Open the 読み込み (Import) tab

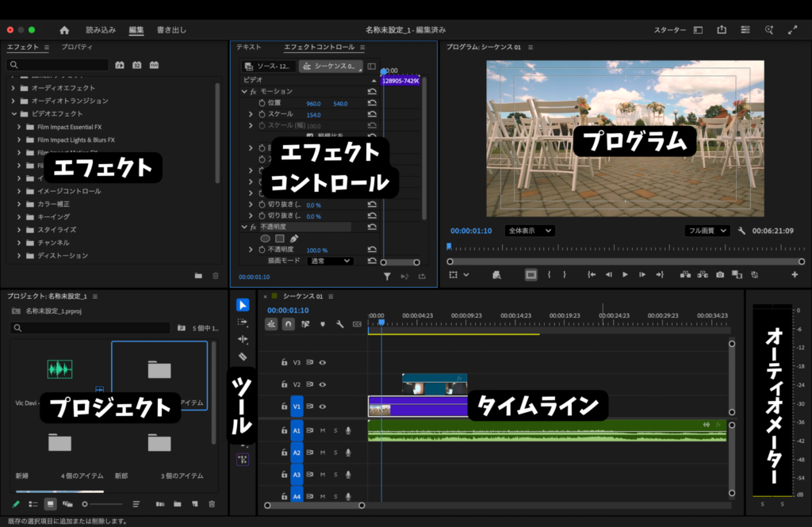tap(101, 30)
